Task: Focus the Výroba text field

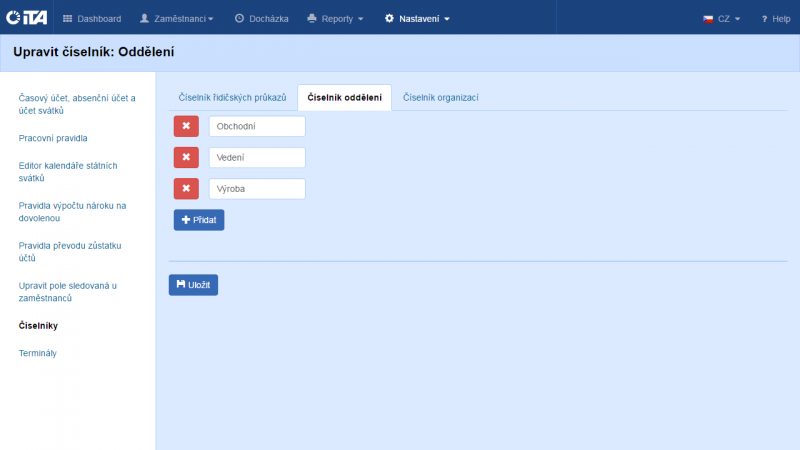Action: pos(256,188)
